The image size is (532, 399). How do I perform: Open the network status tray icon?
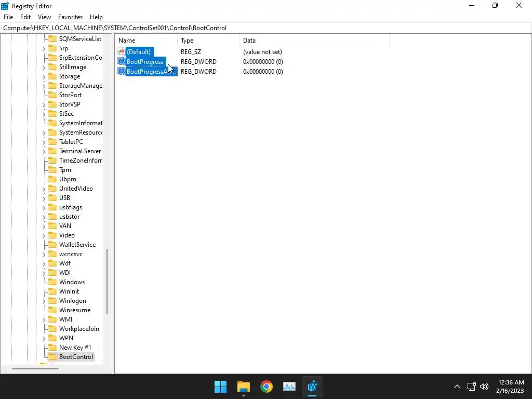click(471, 387)
